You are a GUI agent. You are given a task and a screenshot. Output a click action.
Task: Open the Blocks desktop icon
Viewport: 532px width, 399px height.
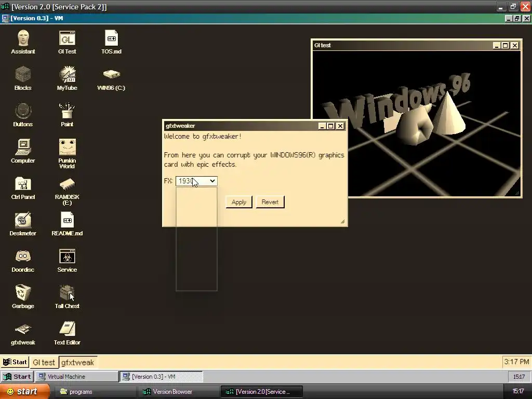[x=23, y=78]
